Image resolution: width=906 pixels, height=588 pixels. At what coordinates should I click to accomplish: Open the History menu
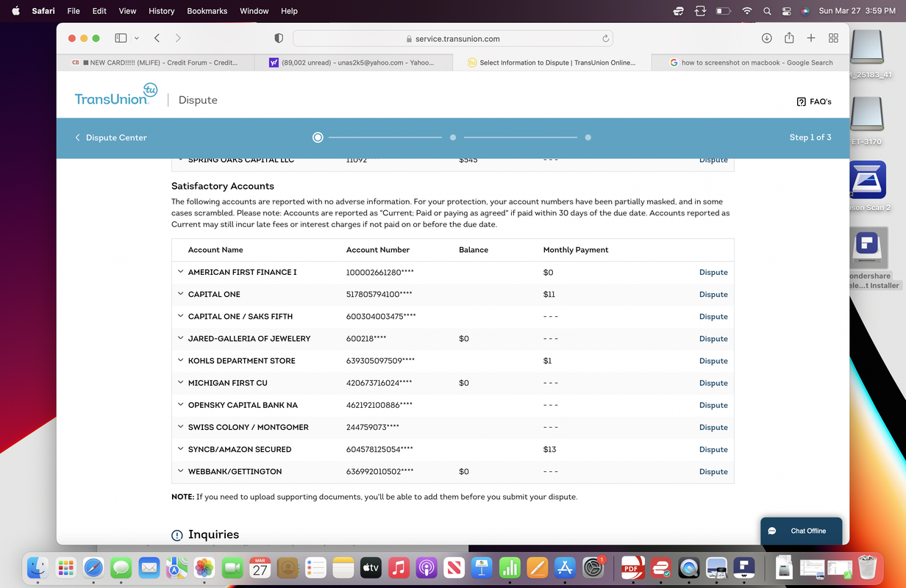[162, 11]
